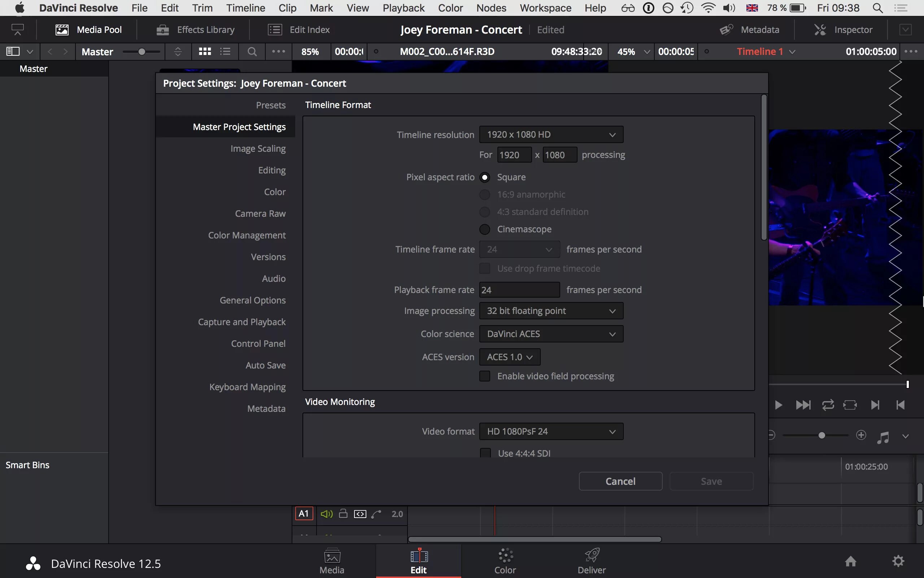Screen dimensions: 924x578
Task: Mute audio track A1 speaker icon
Action: (326, 514)
